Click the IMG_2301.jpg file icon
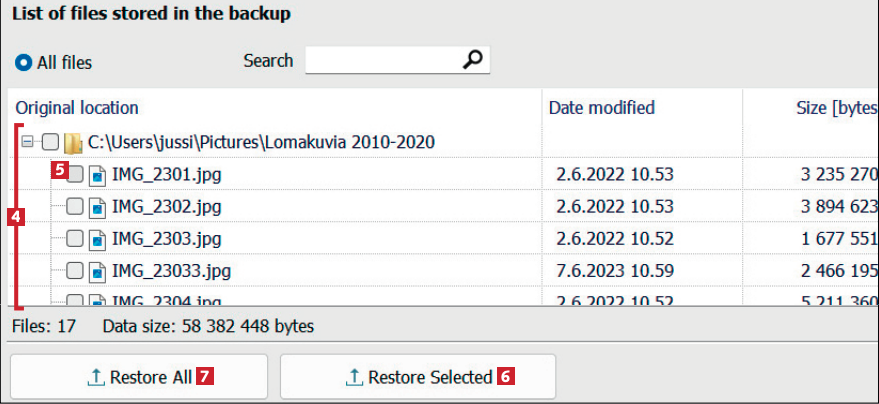This screenshot has width=879, height=404. point(98,175)
